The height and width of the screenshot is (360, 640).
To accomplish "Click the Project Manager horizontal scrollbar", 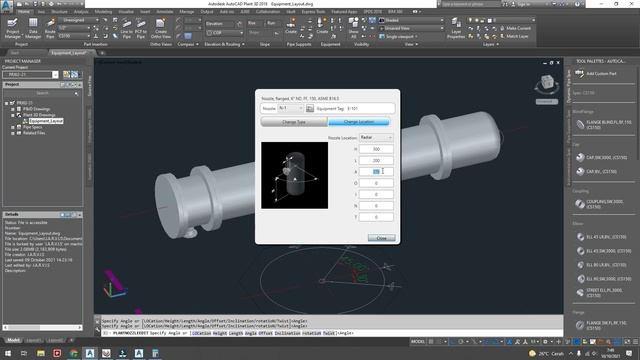I will pyautogui.click(x=42, y=327).
